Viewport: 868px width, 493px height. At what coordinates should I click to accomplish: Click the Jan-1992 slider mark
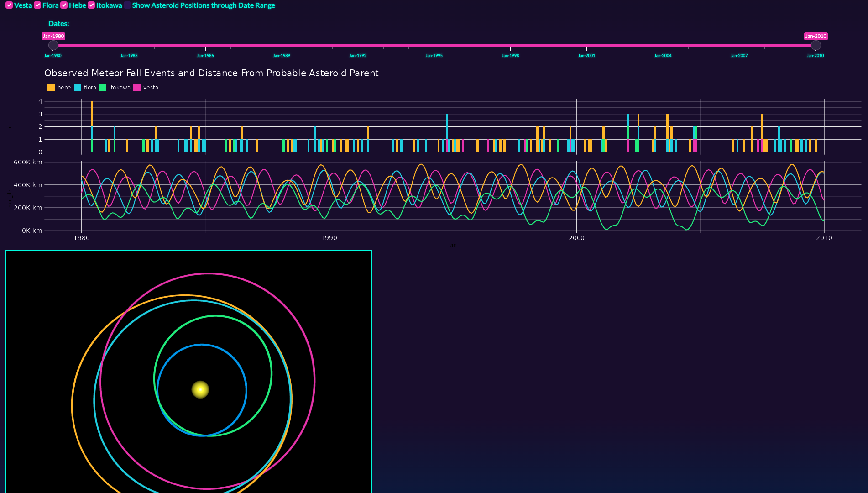point(358,55)
